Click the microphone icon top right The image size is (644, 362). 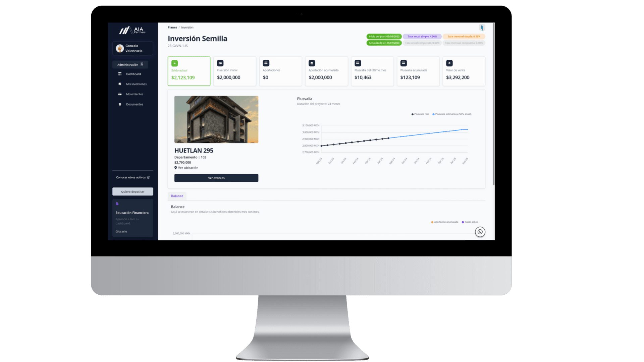click(x=482, y=27)
